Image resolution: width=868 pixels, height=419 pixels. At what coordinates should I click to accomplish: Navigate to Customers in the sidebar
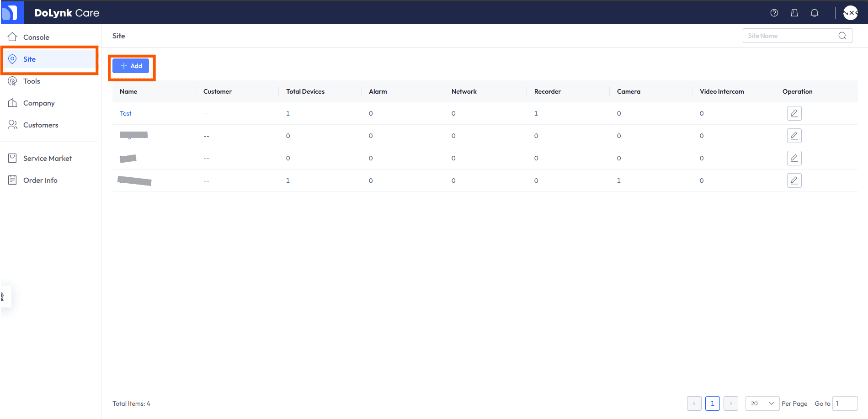tap(41, 125)
